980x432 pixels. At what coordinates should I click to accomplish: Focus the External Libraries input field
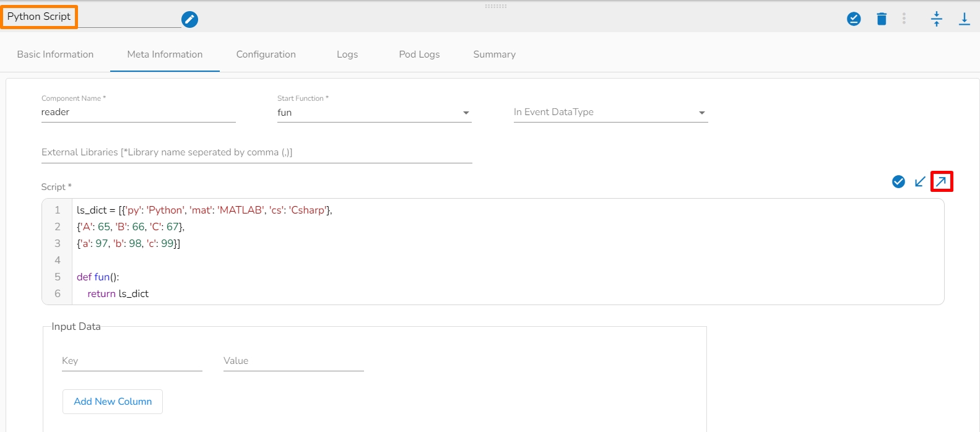tap(256, 153)
